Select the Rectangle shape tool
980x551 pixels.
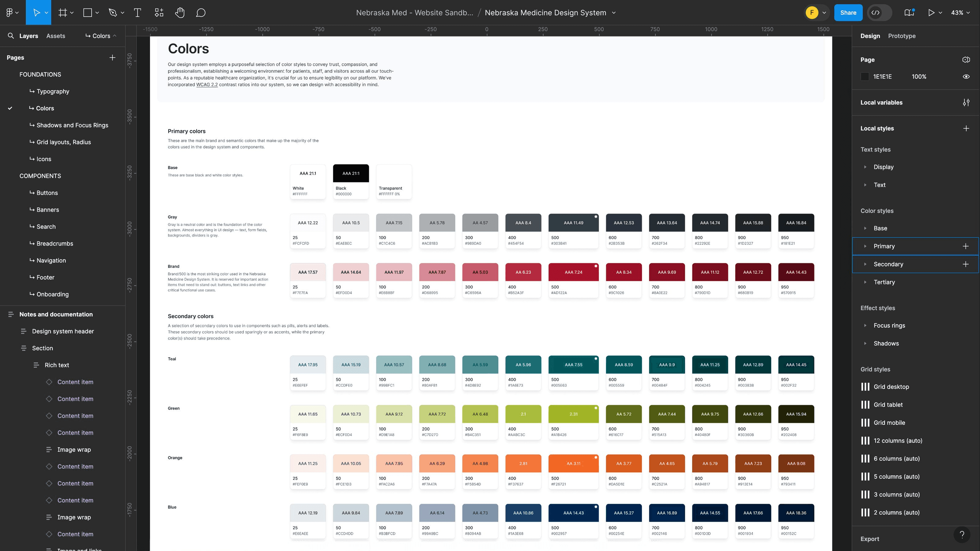88,13
